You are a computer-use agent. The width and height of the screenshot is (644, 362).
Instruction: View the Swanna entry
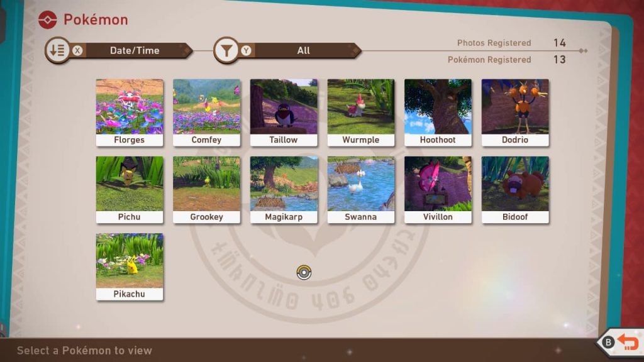point(361,189)
